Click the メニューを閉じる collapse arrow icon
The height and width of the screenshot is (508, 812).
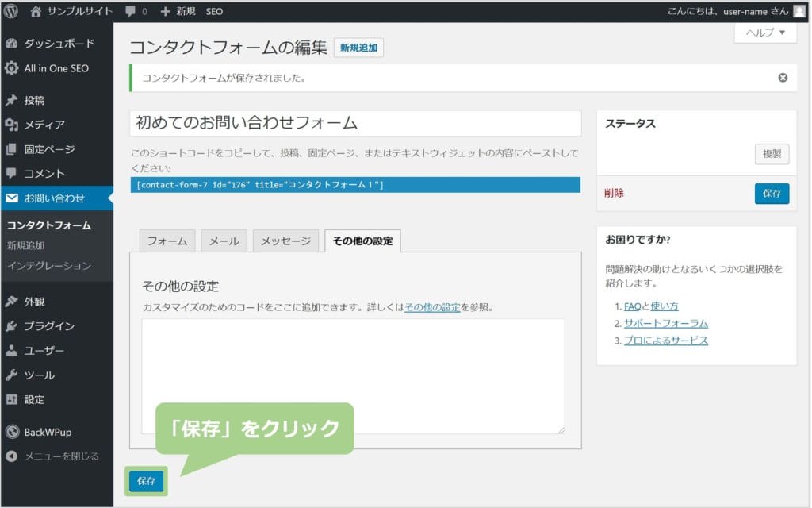coord(11,456)
